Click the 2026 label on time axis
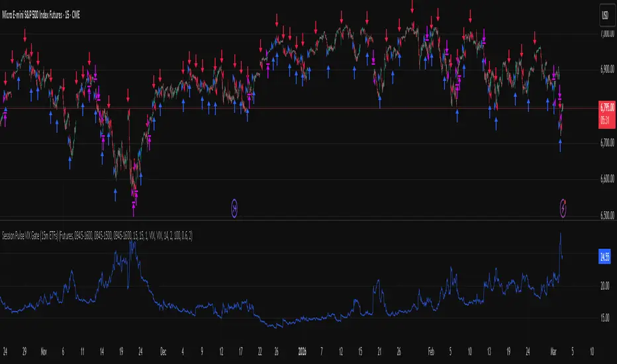The height and width of the screenshot is (364, 617). (302, 352)
